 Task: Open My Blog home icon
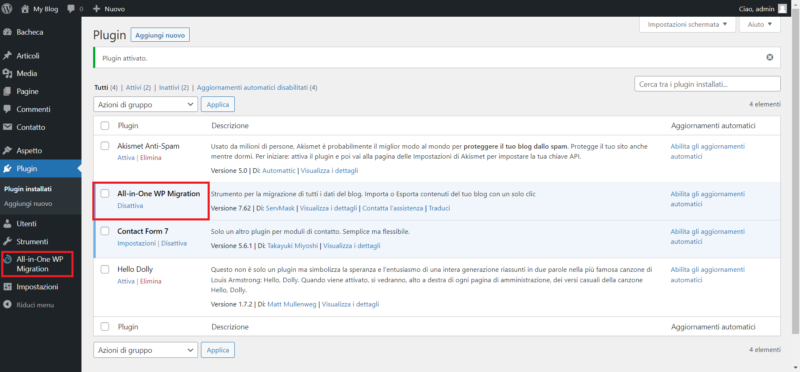tap(26, 9)
